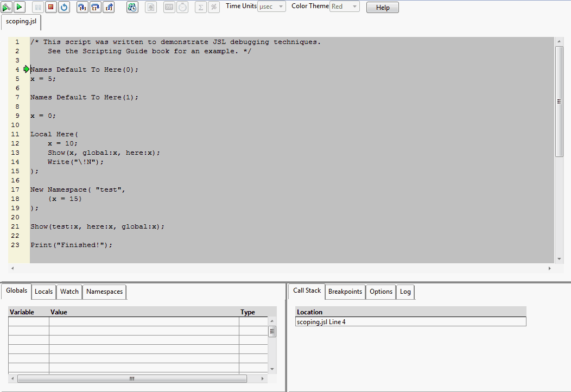Viewport: 571px width, 392px height.
Task: Open the Log tab
Action: 405,292
